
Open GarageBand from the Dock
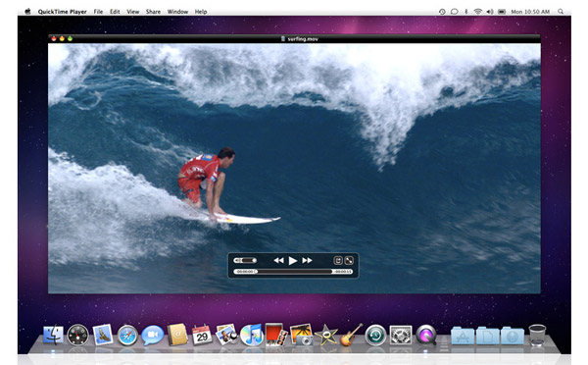coord(351,335)
